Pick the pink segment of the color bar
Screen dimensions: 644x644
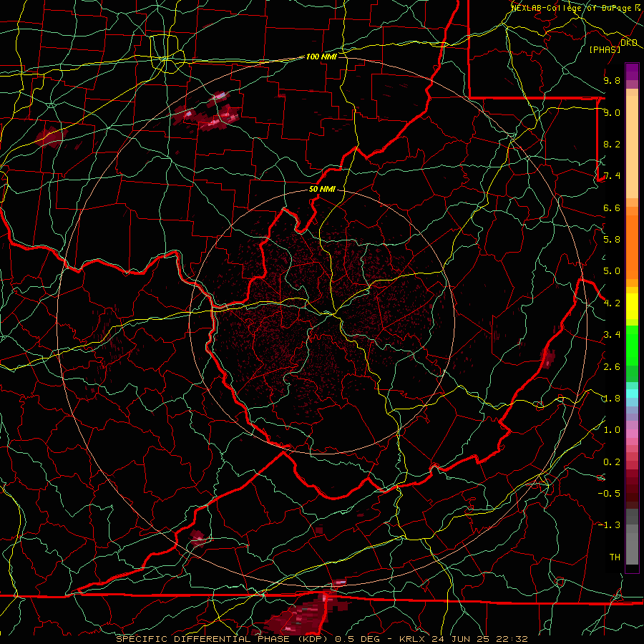(x=632, y=434)
